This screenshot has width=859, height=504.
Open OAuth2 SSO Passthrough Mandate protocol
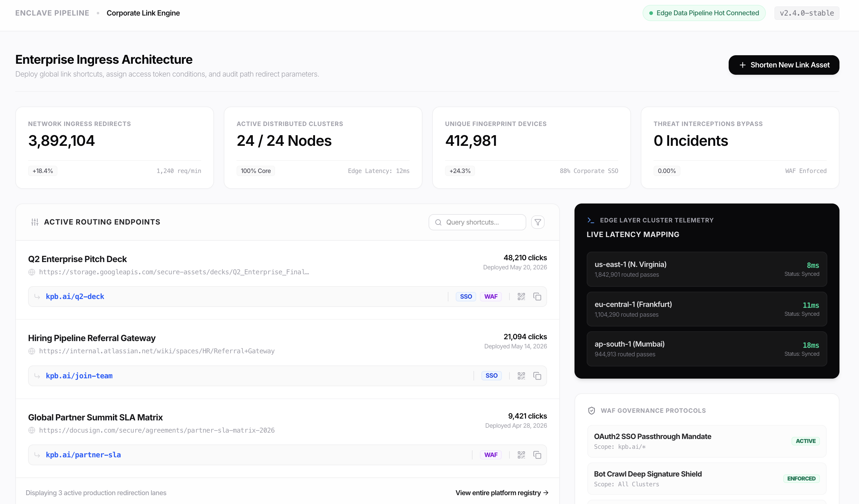[707, 441]
